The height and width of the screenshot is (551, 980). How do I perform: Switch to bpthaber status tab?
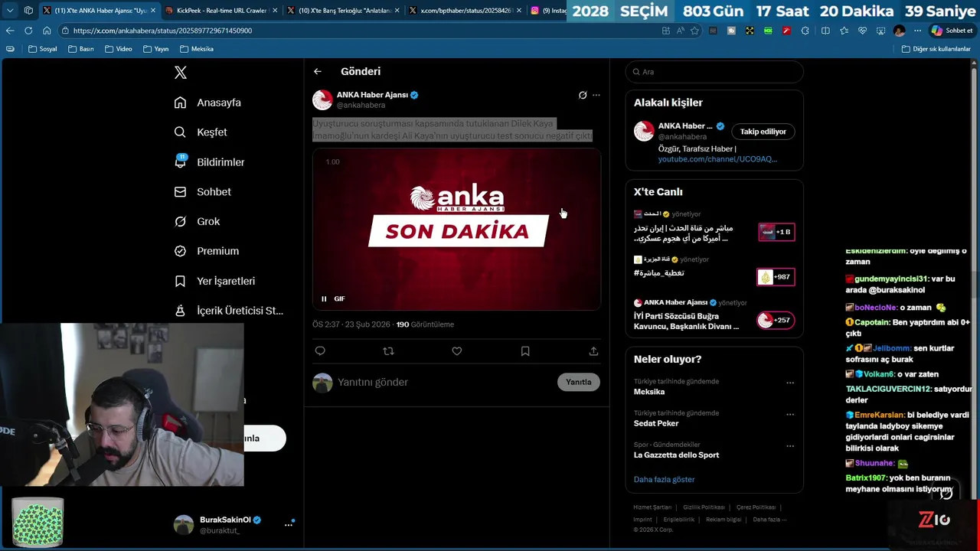point(463,11)
